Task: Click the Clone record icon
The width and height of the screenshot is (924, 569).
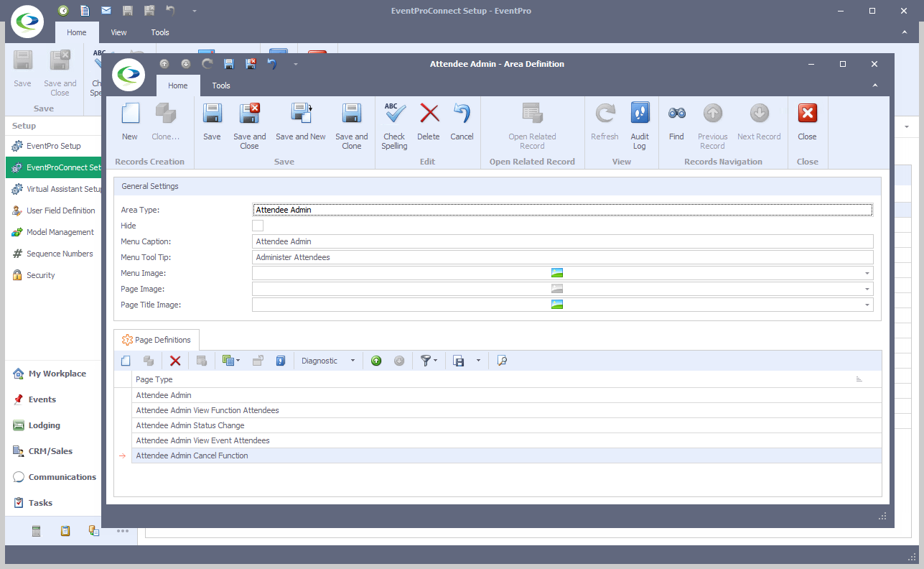Action: pyautogui.click(x=166, y=114)
